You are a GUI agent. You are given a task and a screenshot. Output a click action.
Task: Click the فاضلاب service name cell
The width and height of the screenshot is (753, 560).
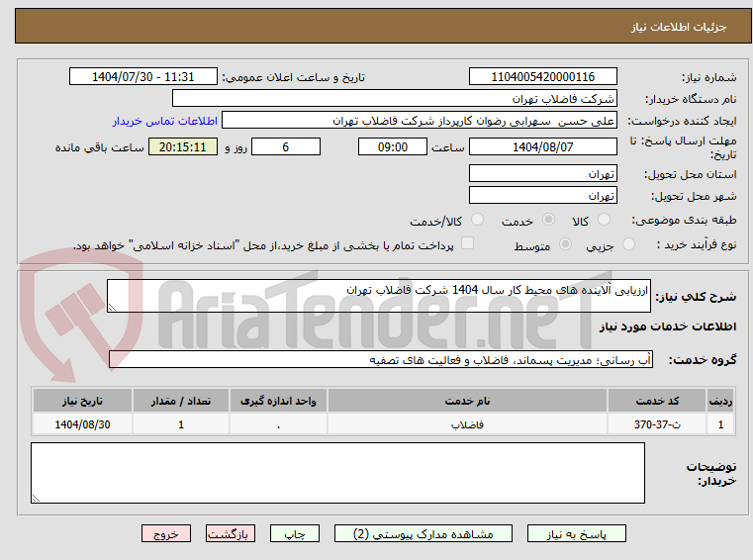click(x=467, y=424)
